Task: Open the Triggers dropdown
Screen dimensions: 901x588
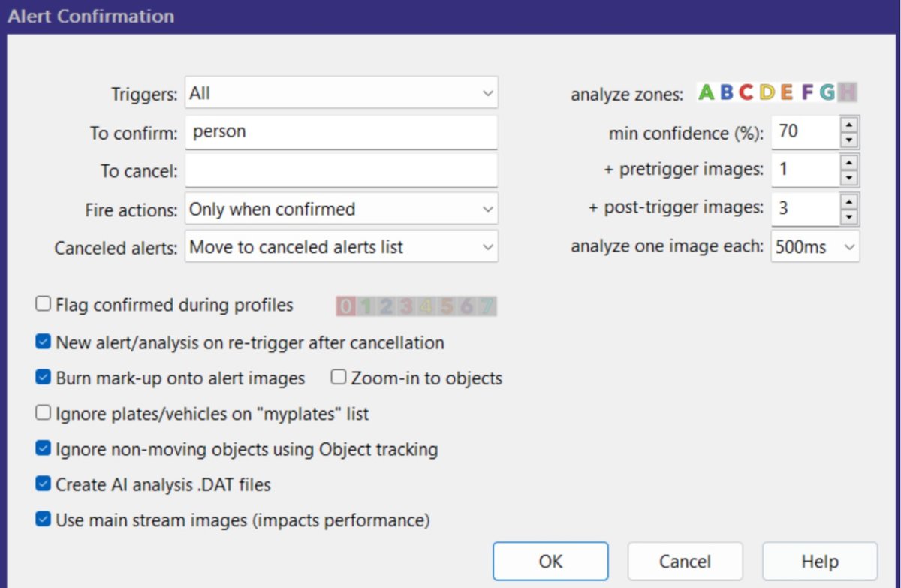Action: [342, 93]
